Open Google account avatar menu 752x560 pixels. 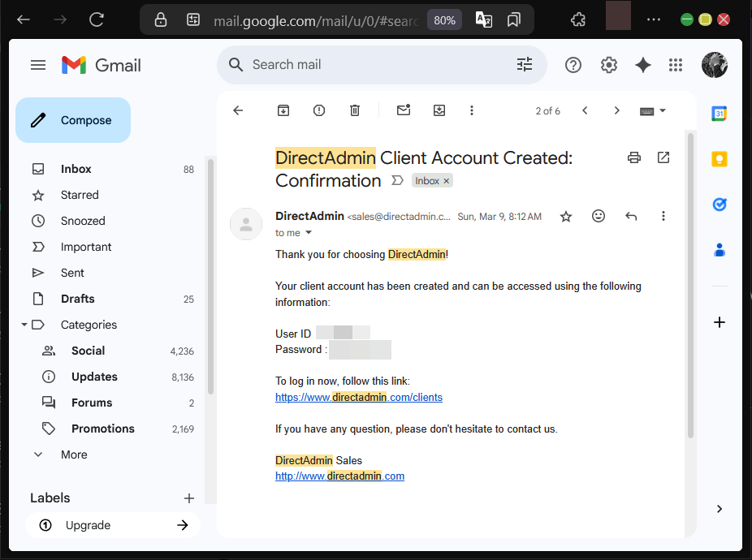coord(714,65)
